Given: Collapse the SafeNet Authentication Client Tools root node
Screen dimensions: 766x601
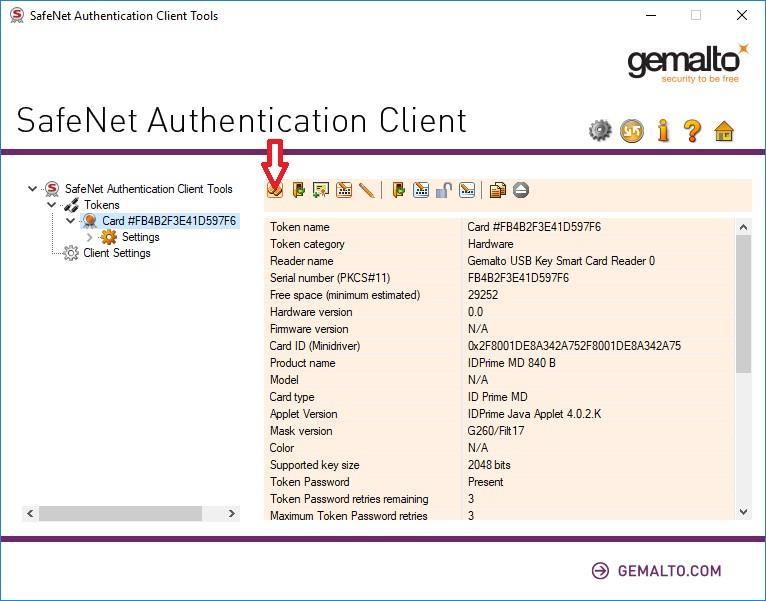Looking at the screenshot, I should (33, 189).
